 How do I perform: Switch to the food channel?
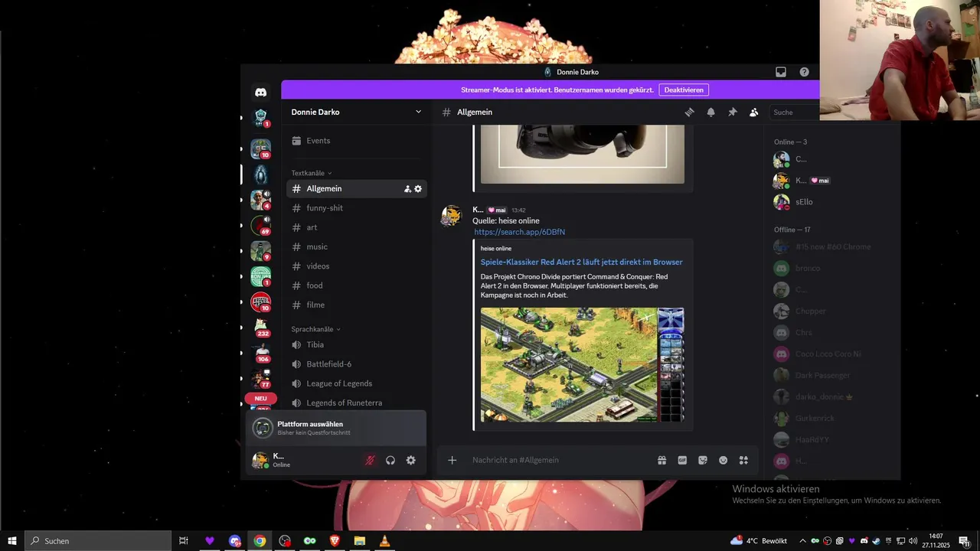(x=357, y=285)
